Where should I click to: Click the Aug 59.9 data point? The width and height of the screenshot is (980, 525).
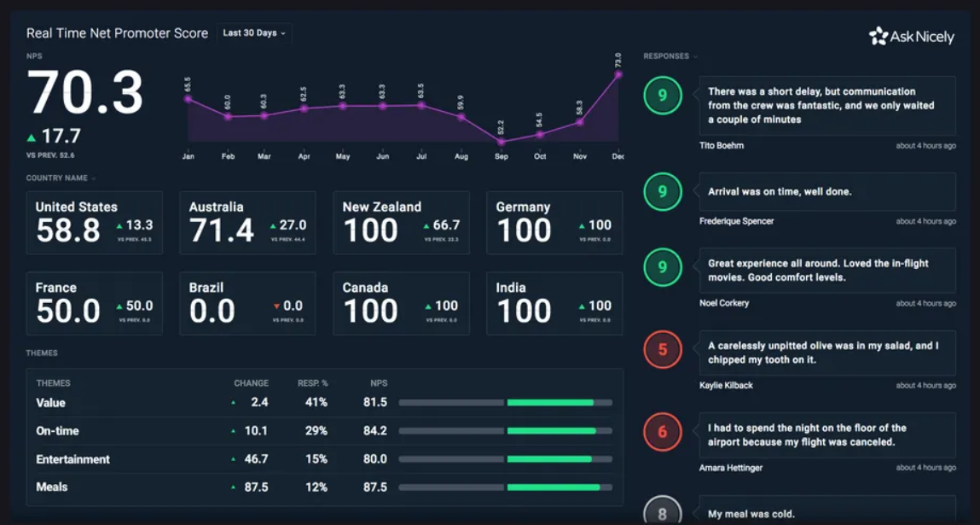461,117
